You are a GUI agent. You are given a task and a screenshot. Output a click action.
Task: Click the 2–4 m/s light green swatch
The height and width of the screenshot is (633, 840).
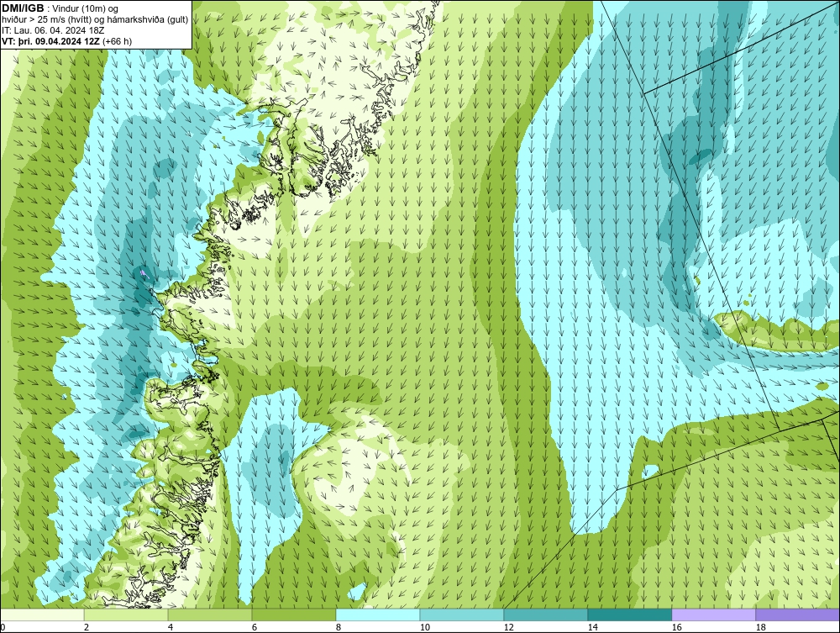click(x=126, y=615)
